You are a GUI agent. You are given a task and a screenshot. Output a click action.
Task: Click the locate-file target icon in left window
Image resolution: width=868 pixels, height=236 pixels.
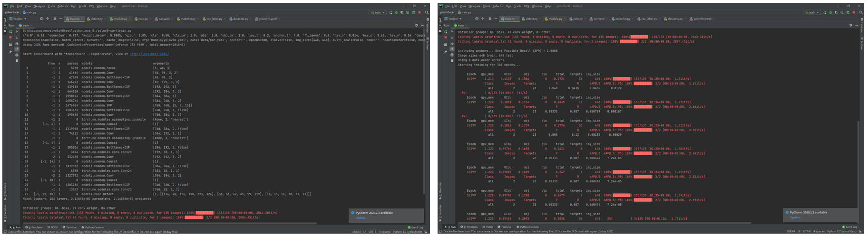(41, 19)
